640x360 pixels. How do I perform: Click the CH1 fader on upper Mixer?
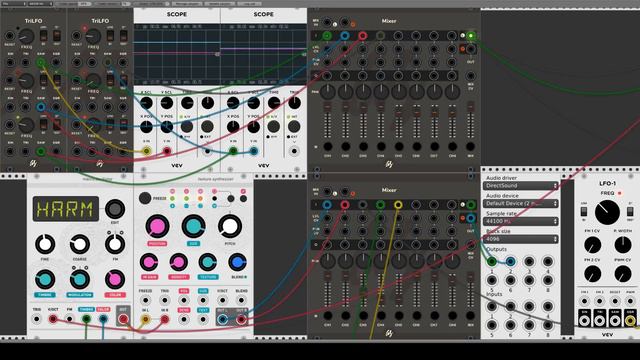[327, 120]
